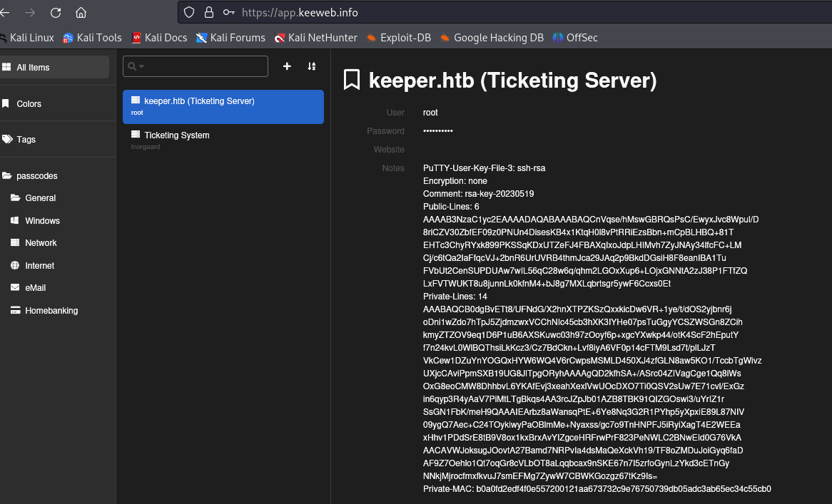The width and height of the screenshot is (832, 504).
Task: Click the search magnifier icon
Action: [x=132, y=66]
